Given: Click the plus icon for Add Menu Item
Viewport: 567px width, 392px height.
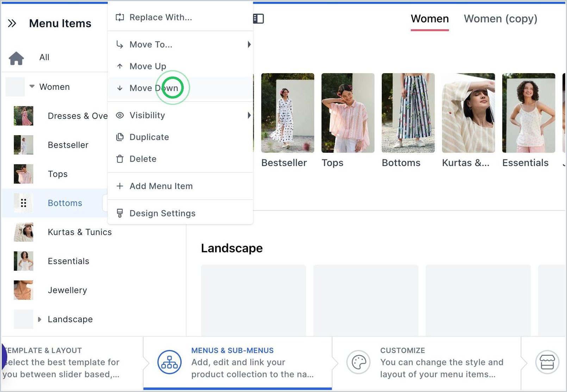Looking at the screenshot, I should pyautogui.click(x=120, y=186).
